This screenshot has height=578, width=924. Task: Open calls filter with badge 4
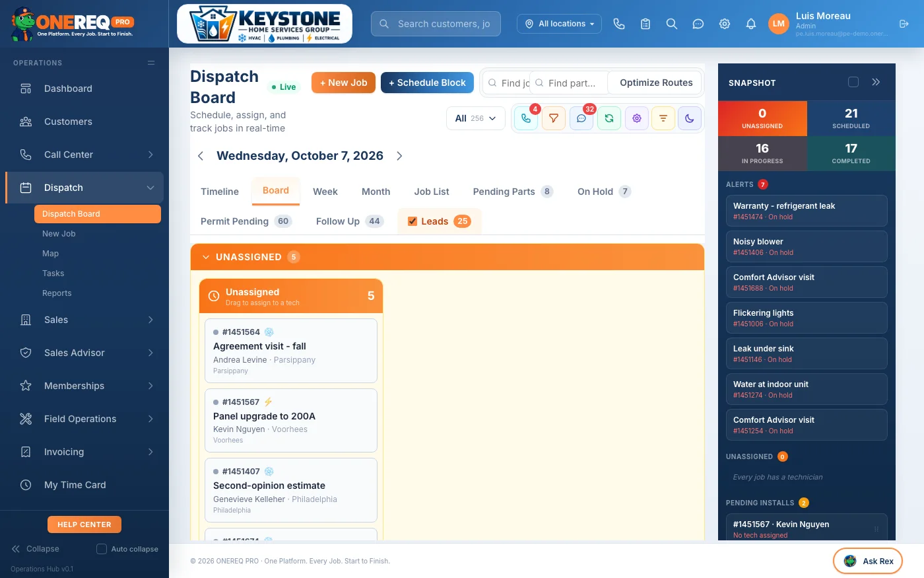click(x=526, y=118)
